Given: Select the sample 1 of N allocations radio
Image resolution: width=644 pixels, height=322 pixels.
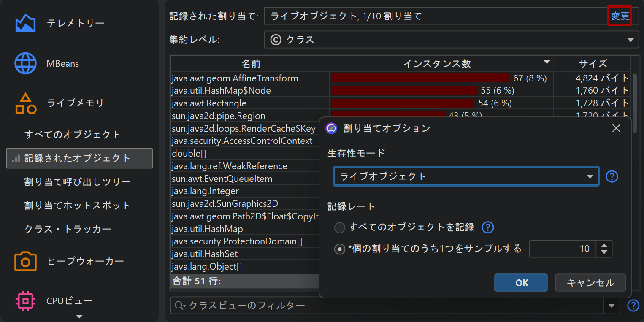Looking at the screenshot, I should (340, 249).
